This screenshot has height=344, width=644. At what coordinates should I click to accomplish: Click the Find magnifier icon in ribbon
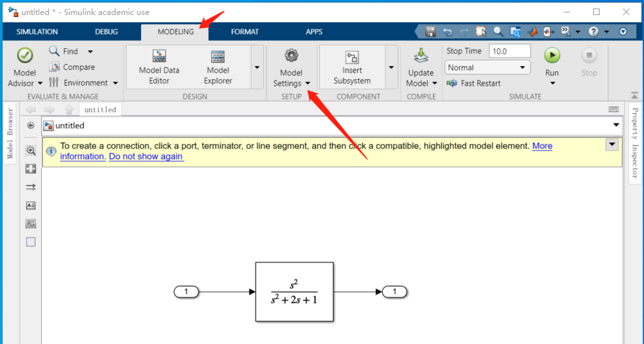tap(54, 51)
